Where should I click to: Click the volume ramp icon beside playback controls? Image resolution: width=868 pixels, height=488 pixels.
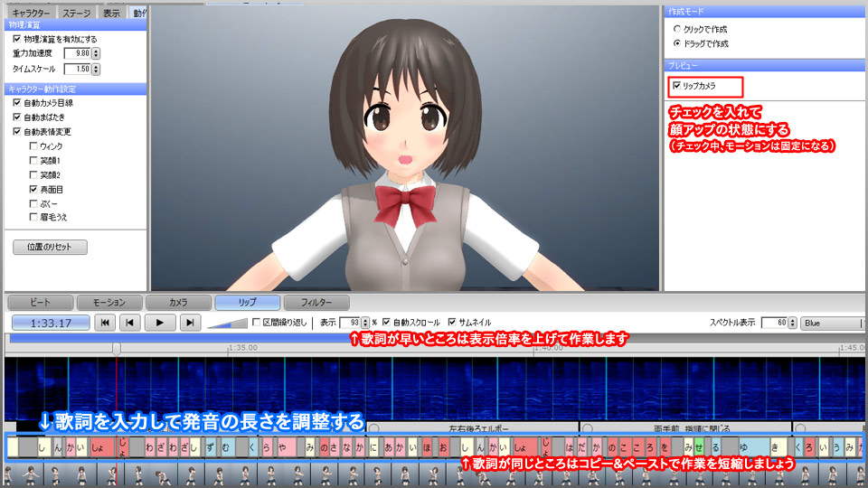[226, 323]
